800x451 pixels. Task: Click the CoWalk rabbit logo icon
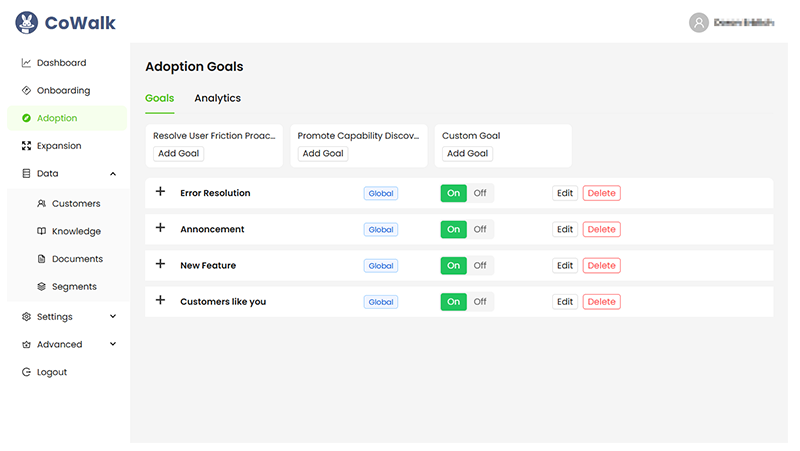[x=27, y=23]
